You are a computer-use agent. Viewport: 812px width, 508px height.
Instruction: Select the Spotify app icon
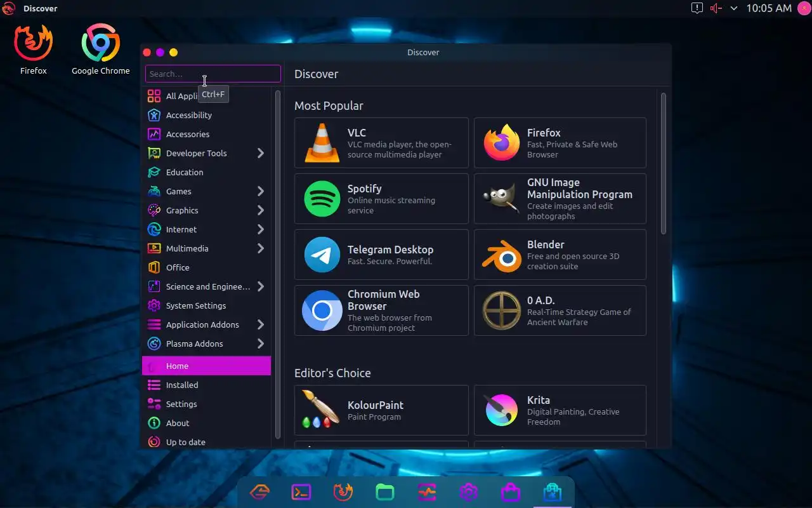322,199
